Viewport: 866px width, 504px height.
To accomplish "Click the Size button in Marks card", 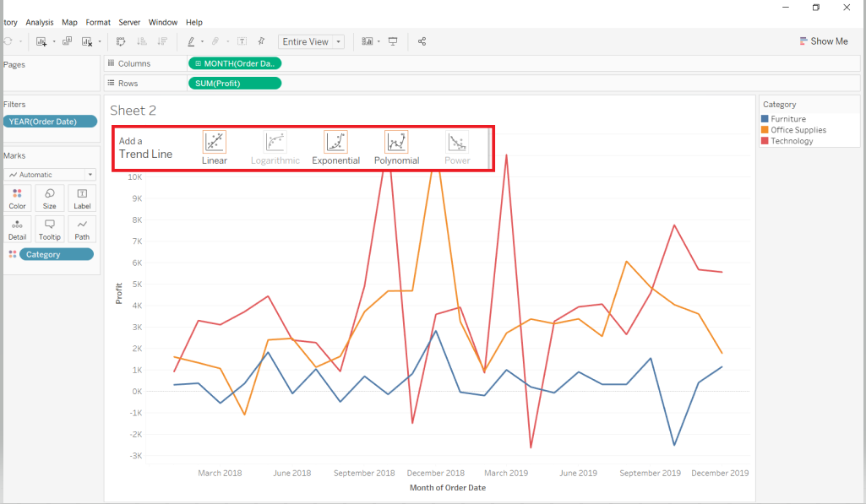I will click(50, 198).
